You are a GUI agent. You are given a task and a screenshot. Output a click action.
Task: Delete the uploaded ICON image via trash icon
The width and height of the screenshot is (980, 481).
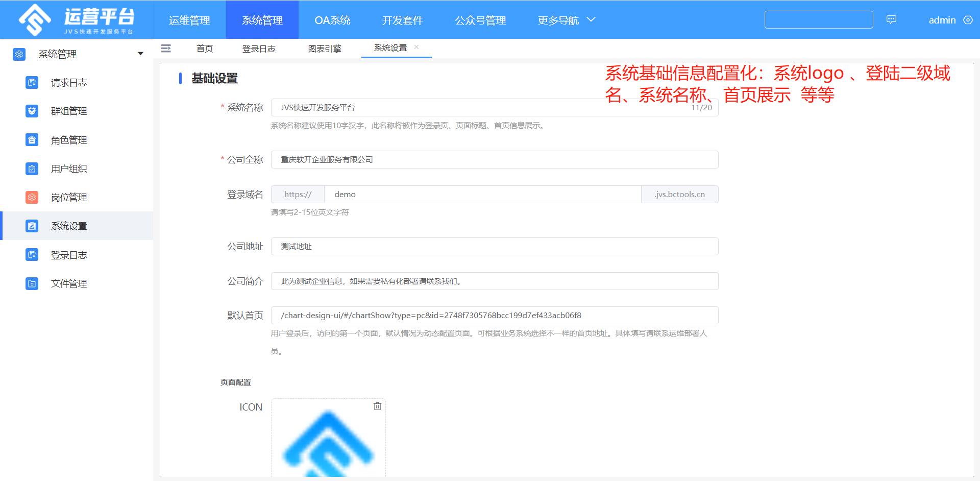click(377, 406)
